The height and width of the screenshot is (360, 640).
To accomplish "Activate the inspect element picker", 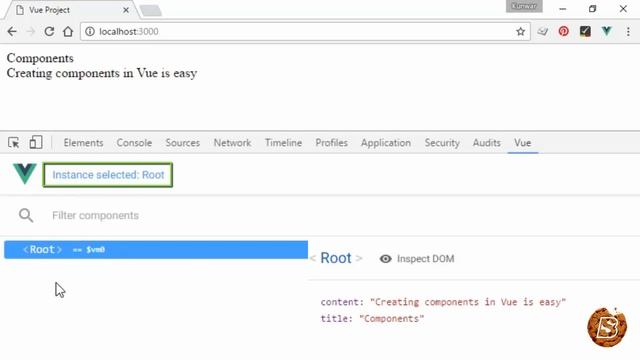I will pyautogui.click(x=13, y=142).
